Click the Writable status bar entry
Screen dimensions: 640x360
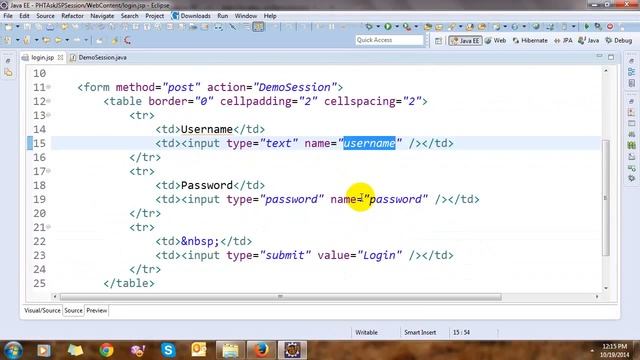click(367, 333)
